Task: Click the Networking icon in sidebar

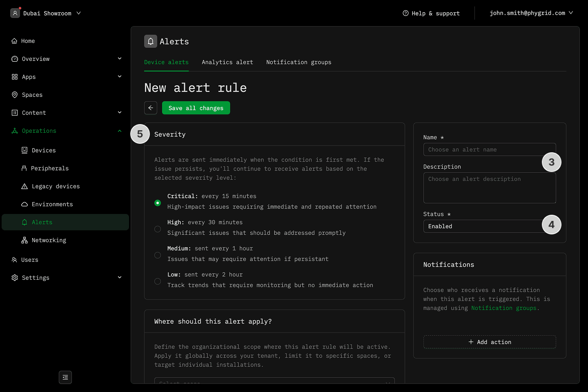Action: (x=24, y=240)
